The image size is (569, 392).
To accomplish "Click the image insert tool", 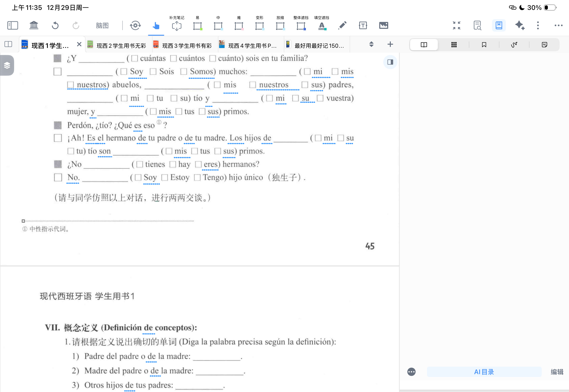I will pos(383,25).
